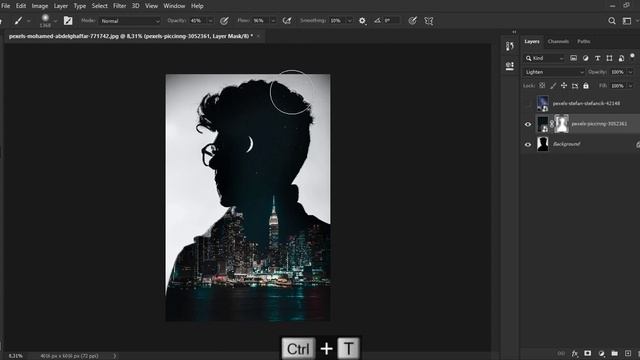The width and height of the screenshot is (640, 360).
Task: Filter layers by adjustment layers icon
Action: click(x=586, y=58)
